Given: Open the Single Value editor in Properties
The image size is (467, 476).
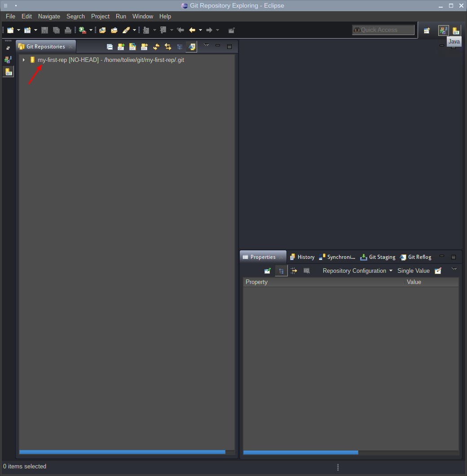Looking at the screenshot, I should pyautogui.click(x=438, y=271).
